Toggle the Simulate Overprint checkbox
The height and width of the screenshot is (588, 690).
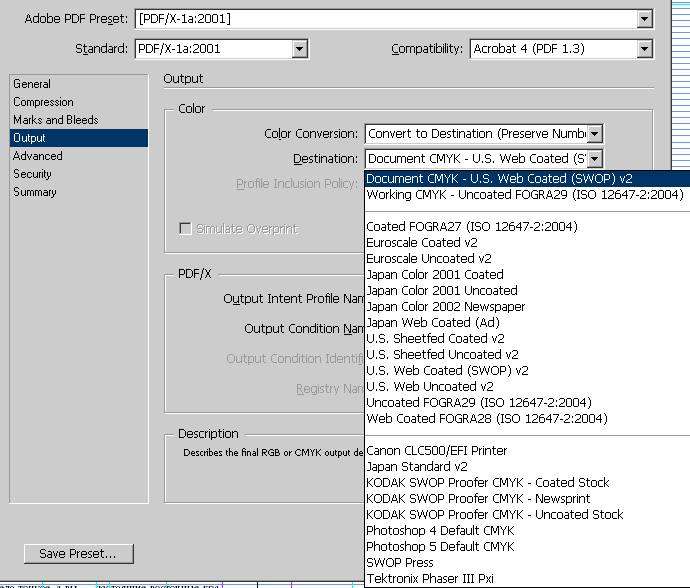[x=185, y=228]
